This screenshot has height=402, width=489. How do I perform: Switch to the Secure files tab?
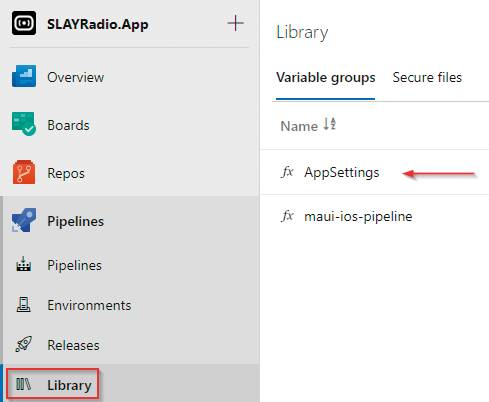point(427,77)
